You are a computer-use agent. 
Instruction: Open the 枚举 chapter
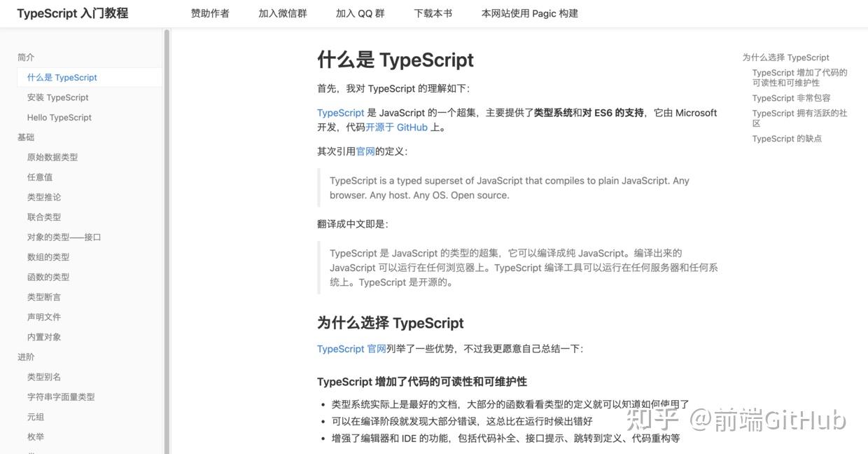tap(35, 436)
